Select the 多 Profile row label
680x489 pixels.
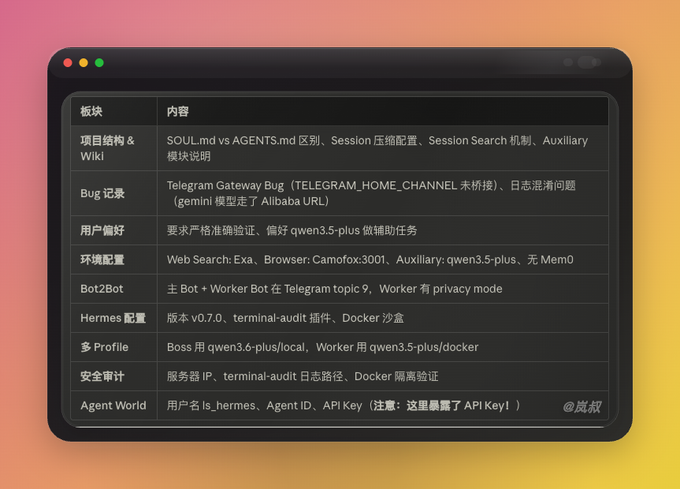(x=104, y=347)
